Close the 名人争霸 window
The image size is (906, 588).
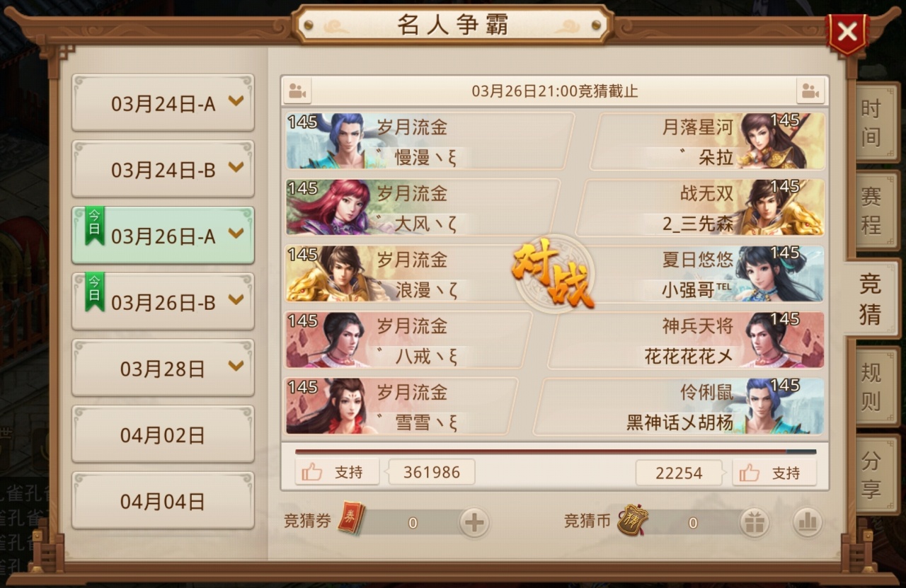coord(847,32)
